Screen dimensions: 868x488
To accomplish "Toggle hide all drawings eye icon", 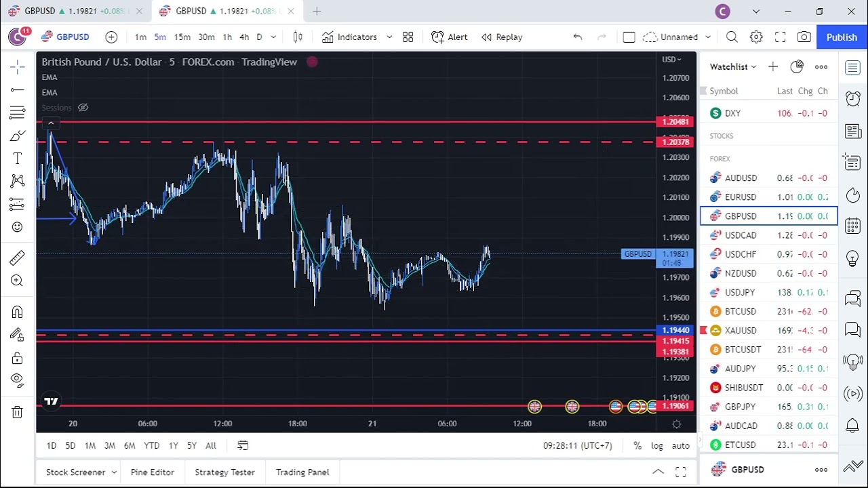I will pyautogui.click(x=18, y=380).
